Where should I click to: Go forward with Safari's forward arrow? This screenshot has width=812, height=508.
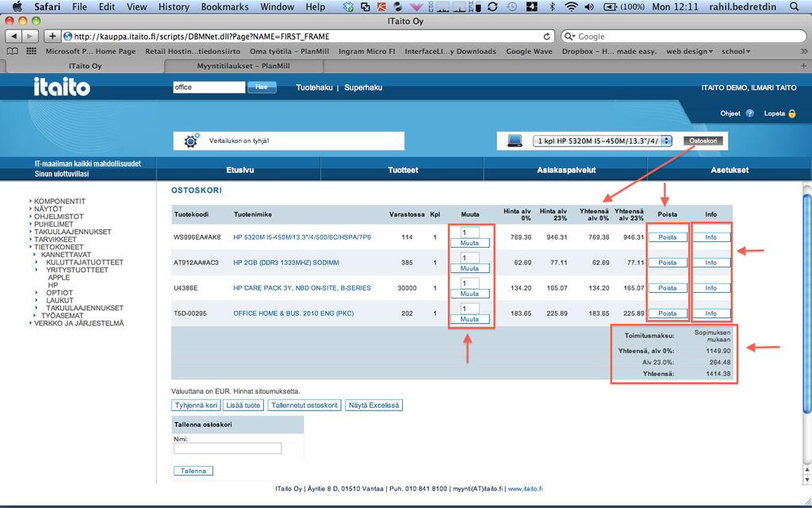coord(30,37)
